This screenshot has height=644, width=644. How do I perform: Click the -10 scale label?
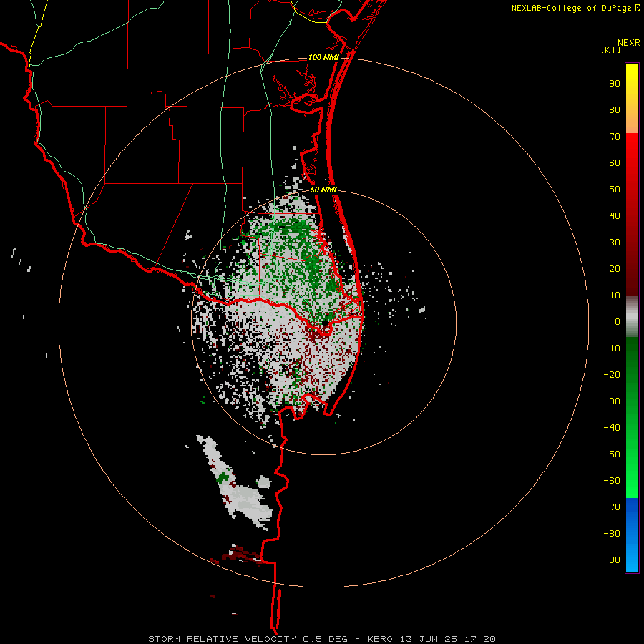[x=612, y=348]
